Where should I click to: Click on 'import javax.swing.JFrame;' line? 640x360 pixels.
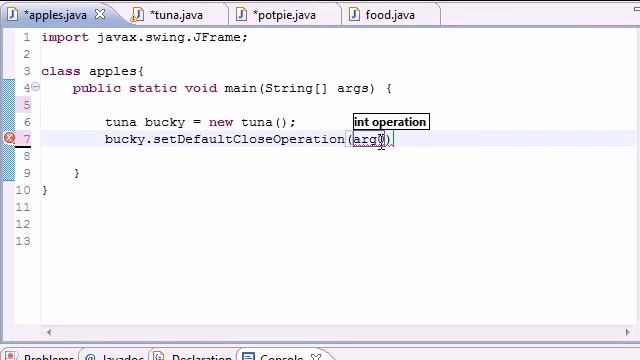point(144,37)
